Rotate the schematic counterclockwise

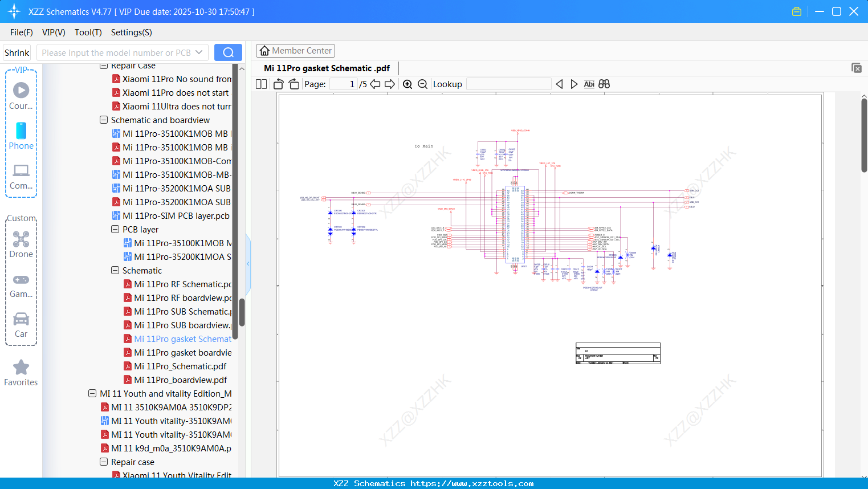(x=278, y=84)
